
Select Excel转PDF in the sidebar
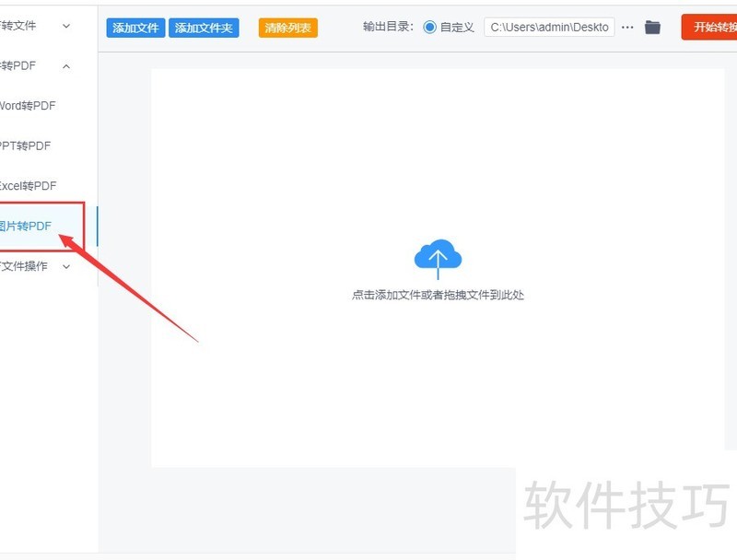tap(28, 186)
